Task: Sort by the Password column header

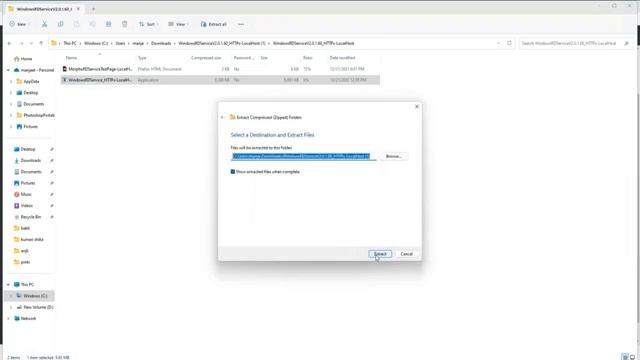Action: pos(244,58)
